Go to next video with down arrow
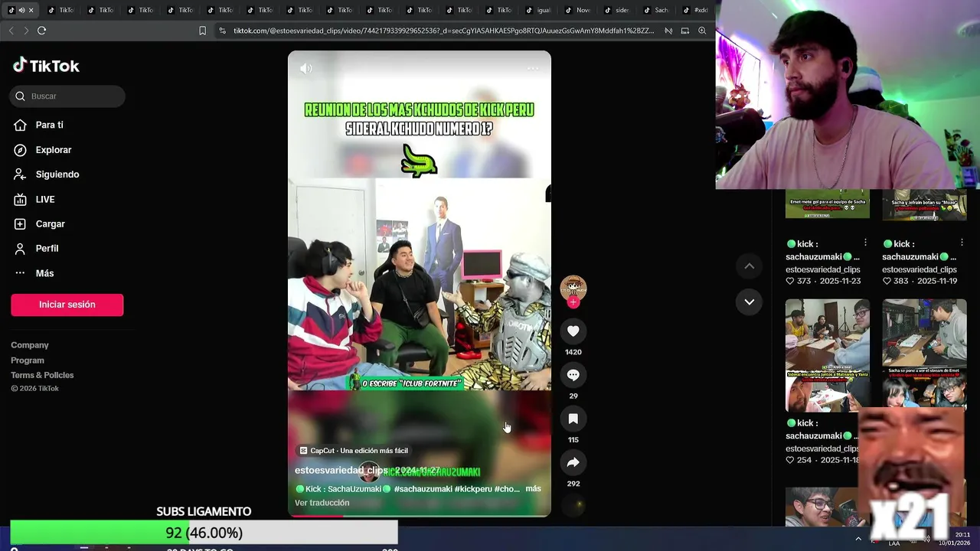The image size is (980, 551). [x=750, y=302]
